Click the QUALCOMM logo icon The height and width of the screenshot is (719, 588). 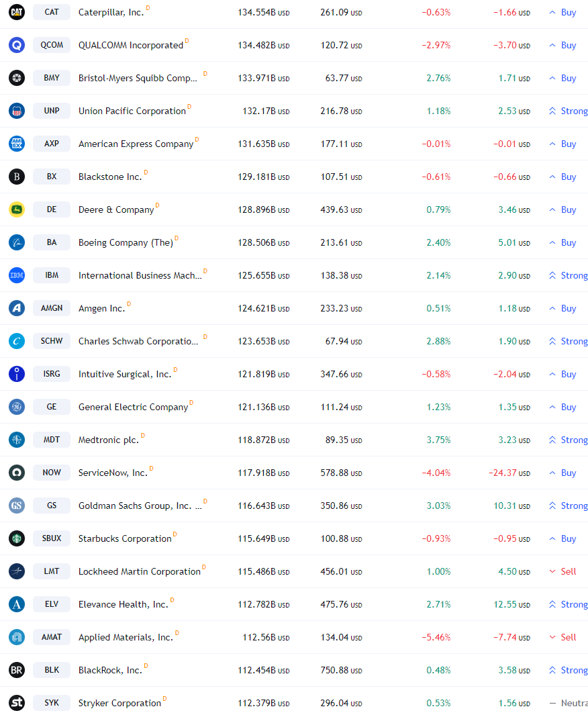pos(17,45)
